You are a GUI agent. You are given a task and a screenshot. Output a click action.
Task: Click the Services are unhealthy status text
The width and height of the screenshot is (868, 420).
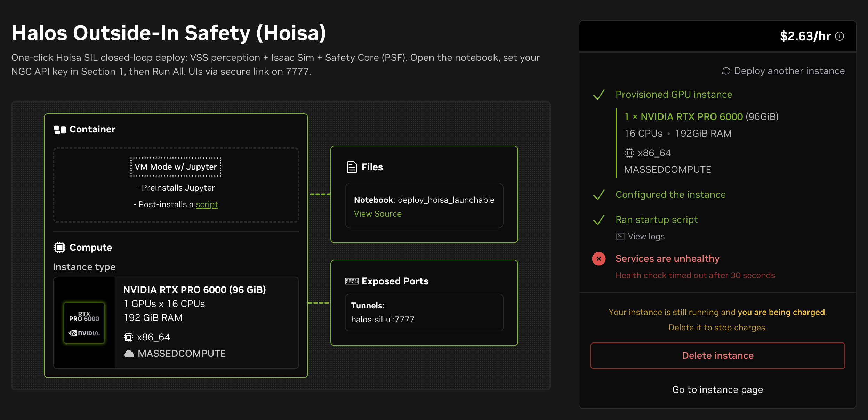(667, 259)
